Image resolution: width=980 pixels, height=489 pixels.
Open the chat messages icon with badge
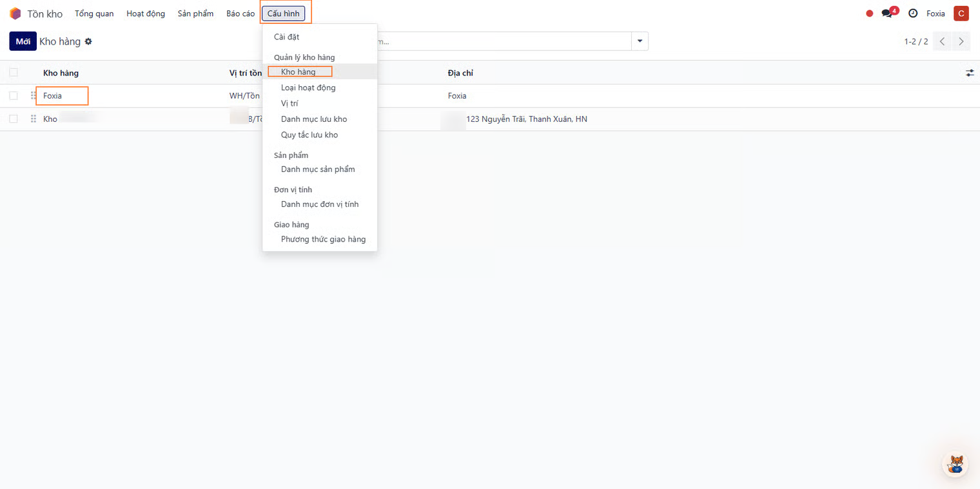pyautogui.click(x=888, y=14)
